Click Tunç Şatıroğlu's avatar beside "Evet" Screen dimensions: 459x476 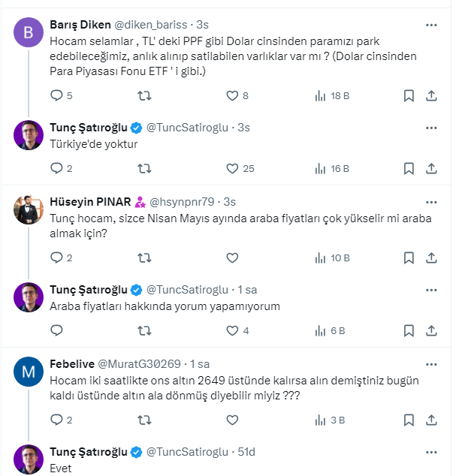pos(29,460)
